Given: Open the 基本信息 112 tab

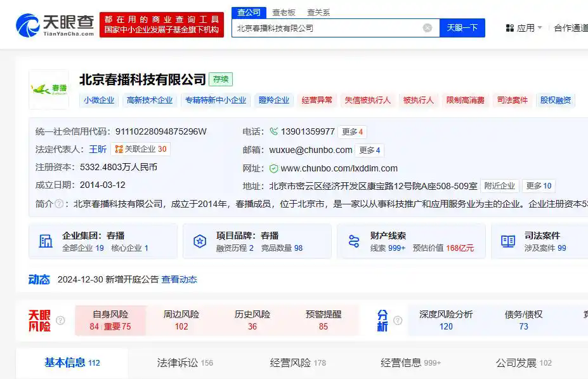Looking at the screenshot, I should 72,363.
